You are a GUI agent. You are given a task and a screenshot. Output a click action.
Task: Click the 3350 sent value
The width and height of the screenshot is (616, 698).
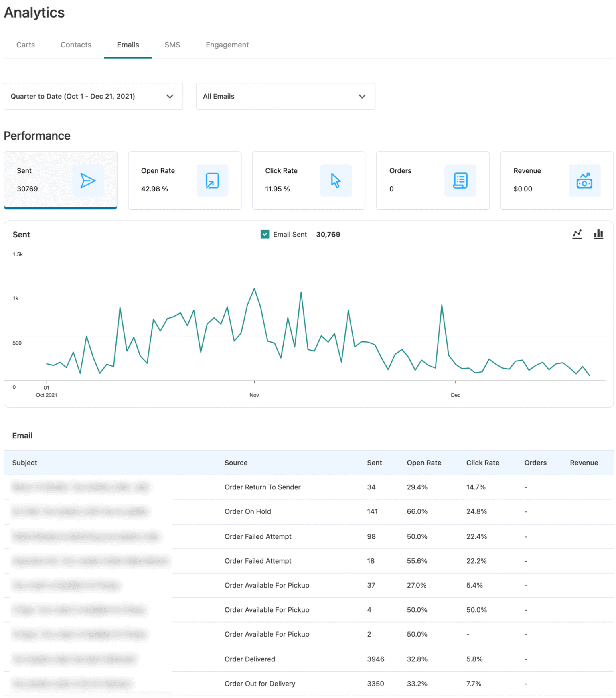[x=375, y=684]
